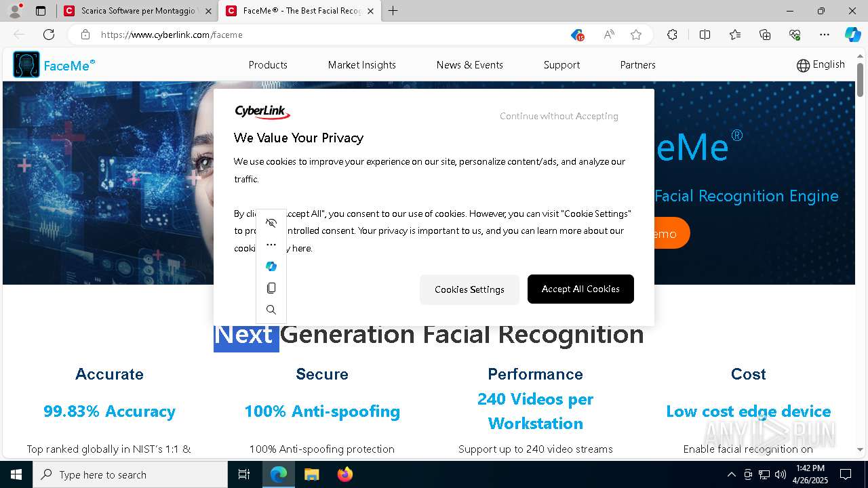Viewport: 868px width, 488px height.
Task: Open the tab actions menu icon
Action: [41, 11]
